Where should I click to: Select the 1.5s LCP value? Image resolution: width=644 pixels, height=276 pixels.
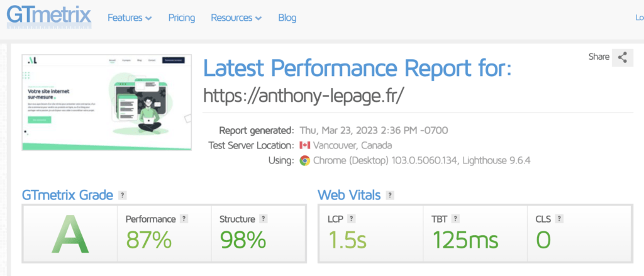click(x=347, y=240)
